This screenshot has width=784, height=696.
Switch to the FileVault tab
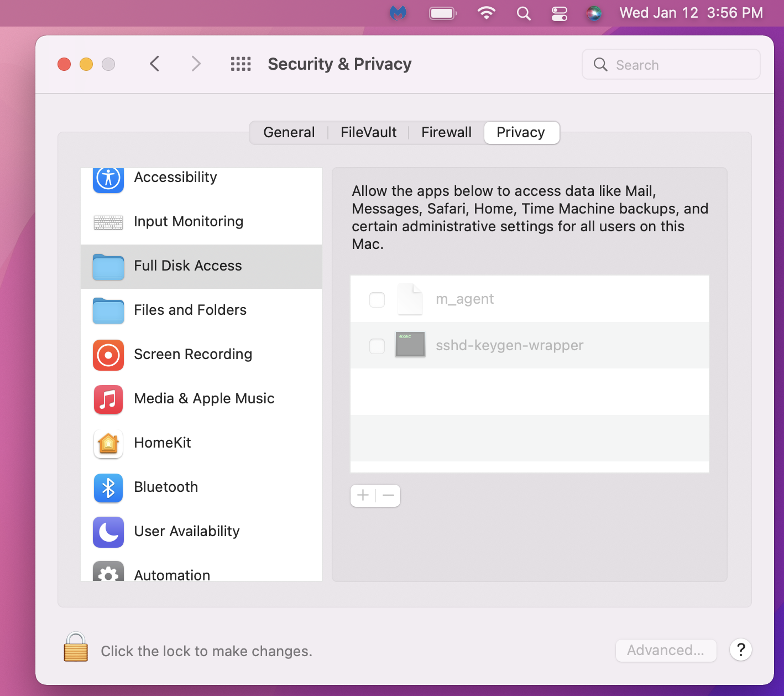(x=368, y=133)
